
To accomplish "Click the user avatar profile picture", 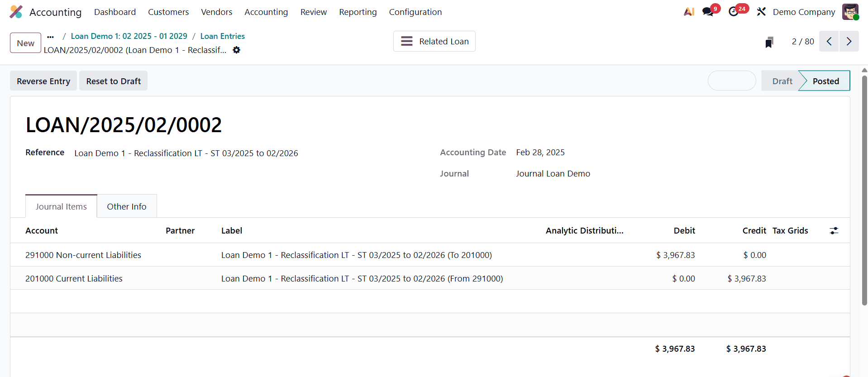I will tap(850, 12).
